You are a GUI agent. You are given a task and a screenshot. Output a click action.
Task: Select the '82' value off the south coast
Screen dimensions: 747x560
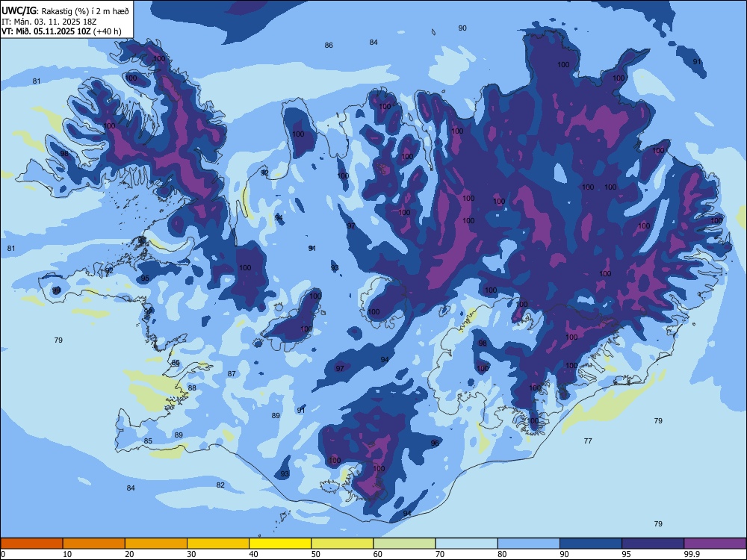(220, 485)
